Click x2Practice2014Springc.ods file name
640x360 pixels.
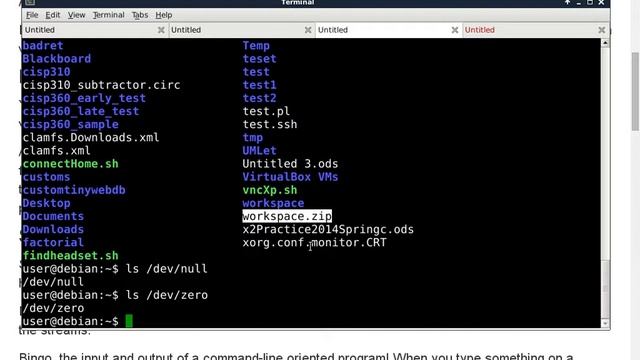(x=328, y=229)
